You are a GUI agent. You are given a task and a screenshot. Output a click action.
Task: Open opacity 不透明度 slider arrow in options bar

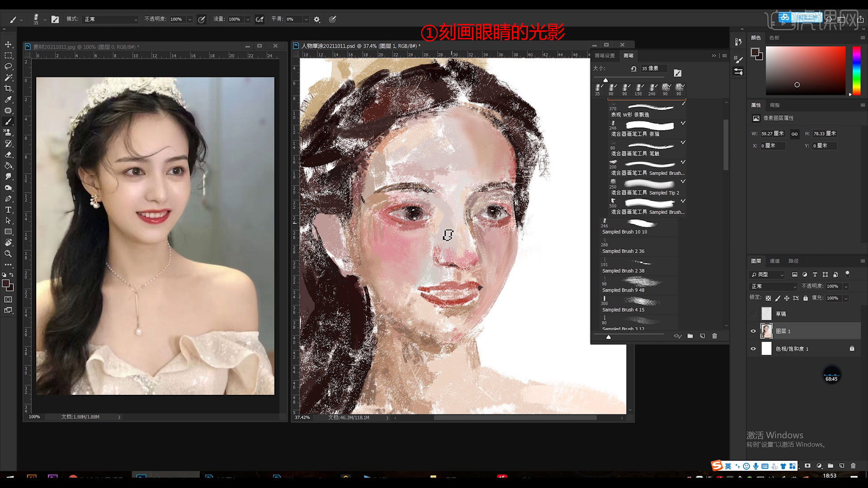(190, 19)
